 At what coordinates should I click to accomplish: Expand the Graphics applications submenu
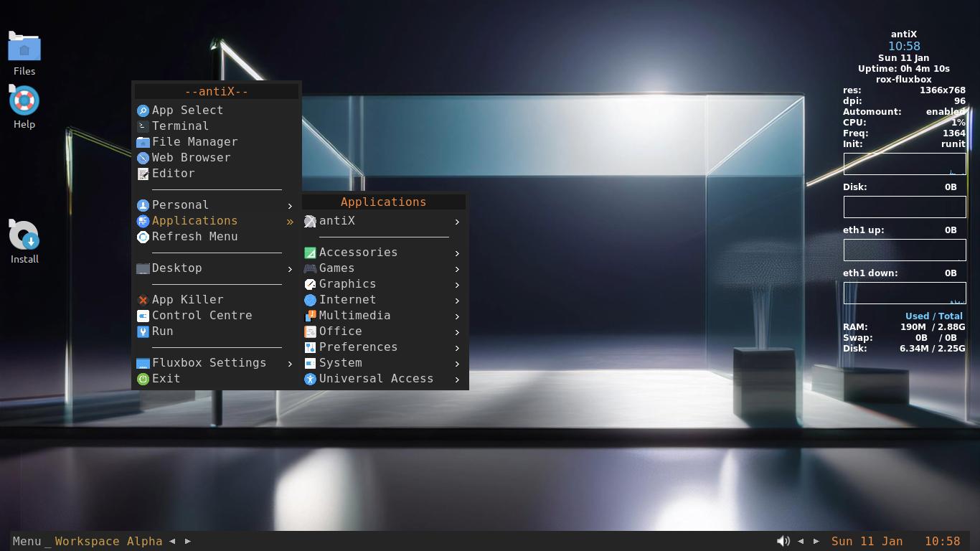347,283
